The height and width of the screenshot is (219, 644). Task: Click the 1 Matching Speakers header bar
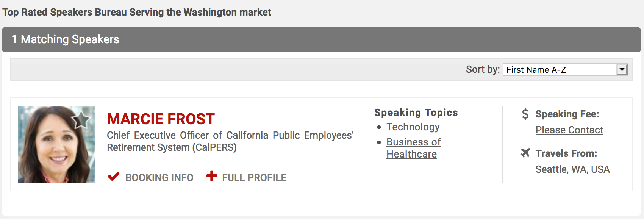coord(321,39)
